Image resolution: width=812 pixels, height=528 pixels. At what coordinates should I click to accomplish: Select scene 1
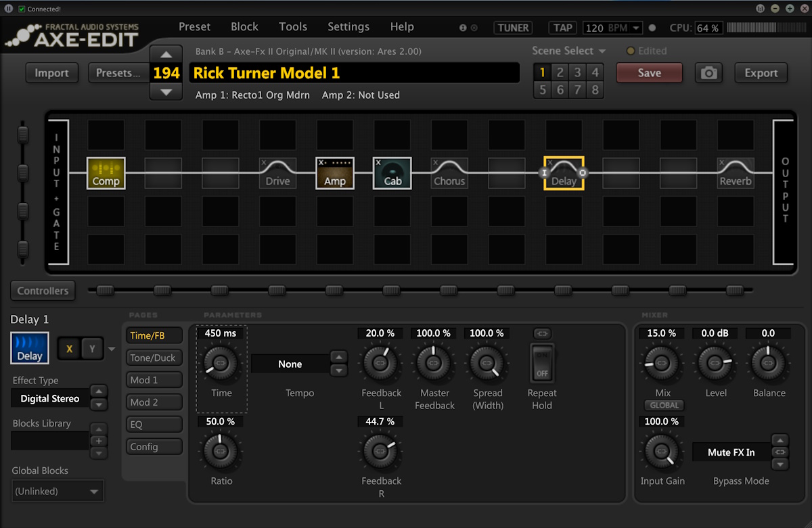coord(542,72)
